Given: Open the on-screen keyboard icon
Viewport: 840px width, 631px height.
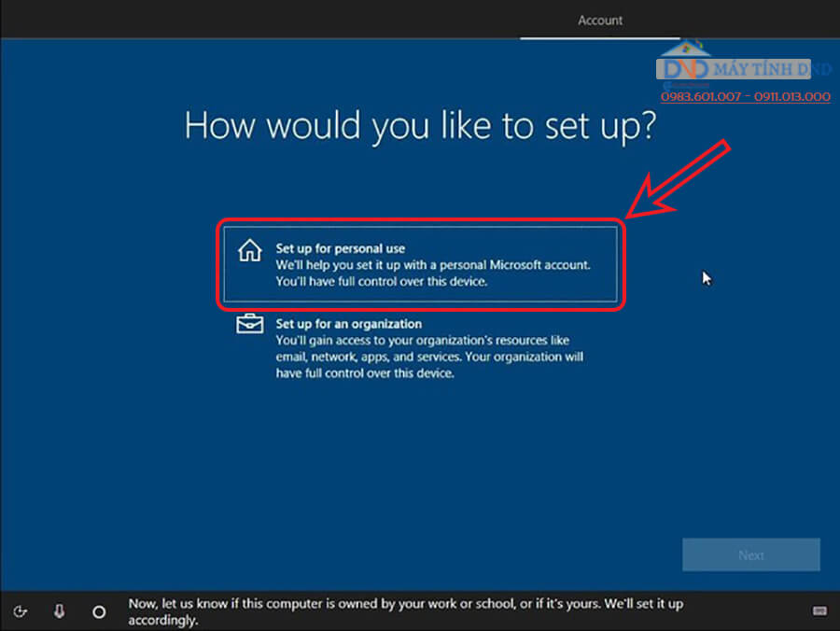Looking at the screenshot, I should [x=819, y=611].
